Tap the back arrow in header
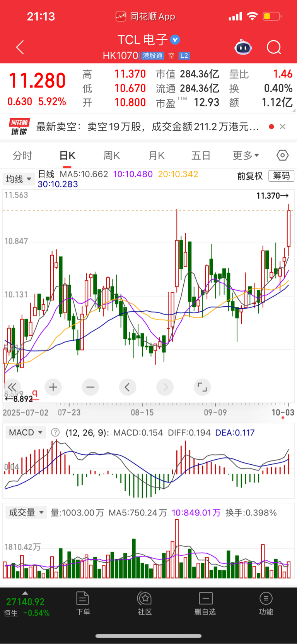This screenshot has height=644, width=297. (20, 47)
